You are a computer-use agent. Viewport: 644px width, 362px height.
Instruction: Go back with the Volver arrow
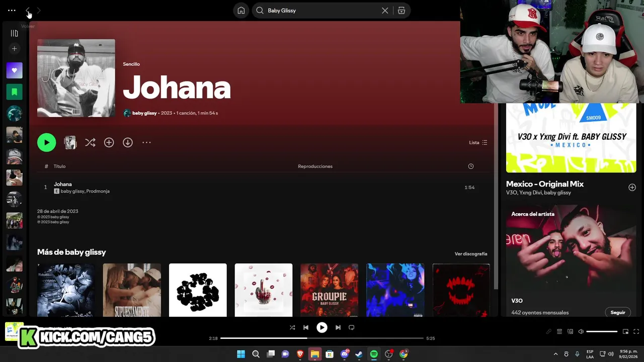pos(28,10)
